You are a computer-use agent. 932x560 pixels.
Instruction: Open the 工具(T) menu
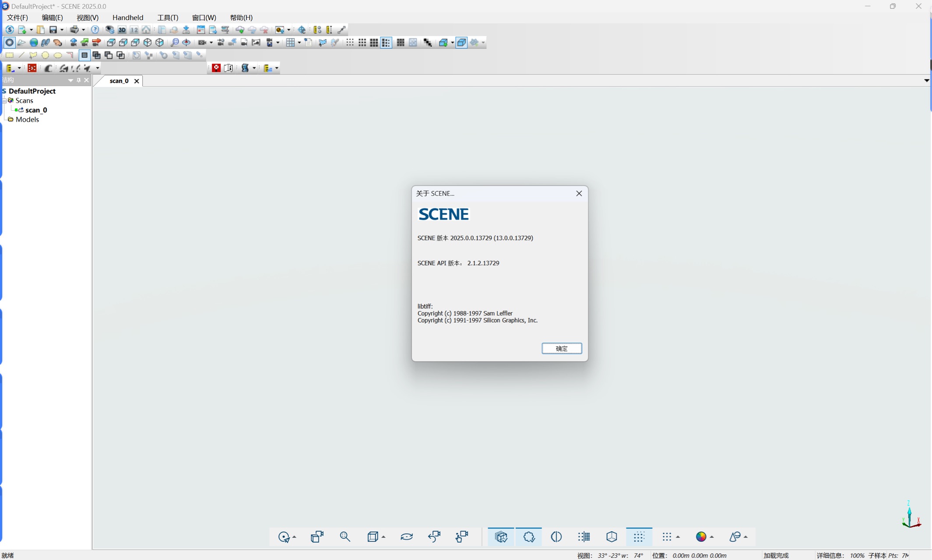(168, 17)
